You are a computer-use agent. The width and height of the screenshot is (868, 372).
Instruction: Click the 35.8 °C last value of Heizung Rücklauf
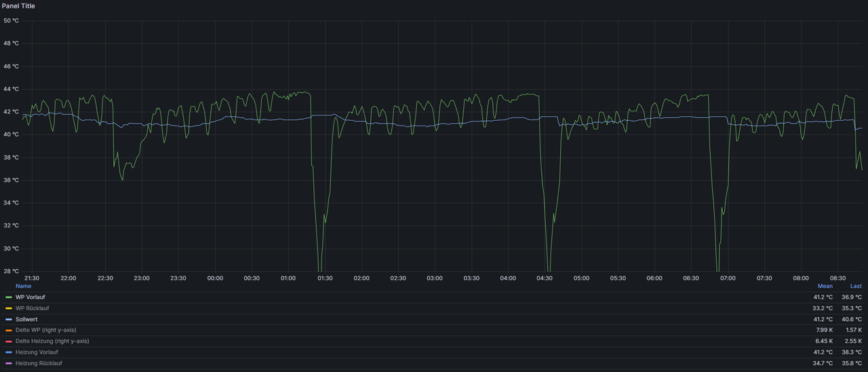tap(852, 363)
